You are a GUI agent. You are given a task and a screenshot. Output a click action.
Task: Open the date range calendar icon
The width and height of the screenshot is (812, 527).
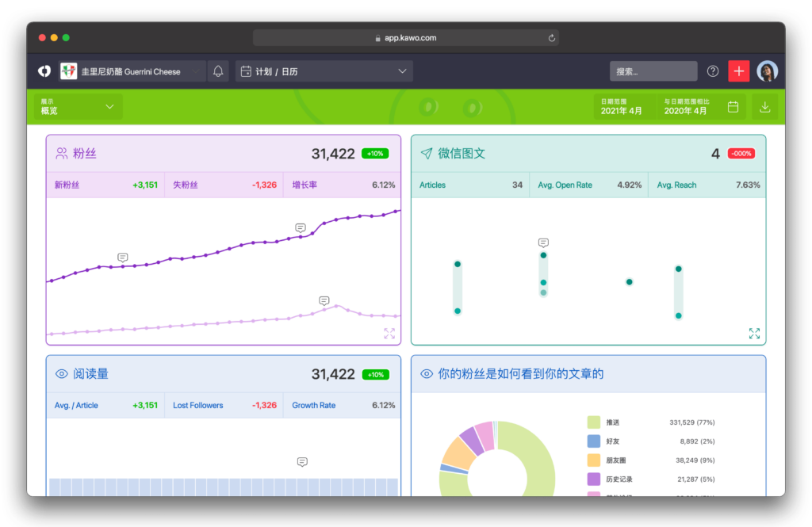click(733, 107)
